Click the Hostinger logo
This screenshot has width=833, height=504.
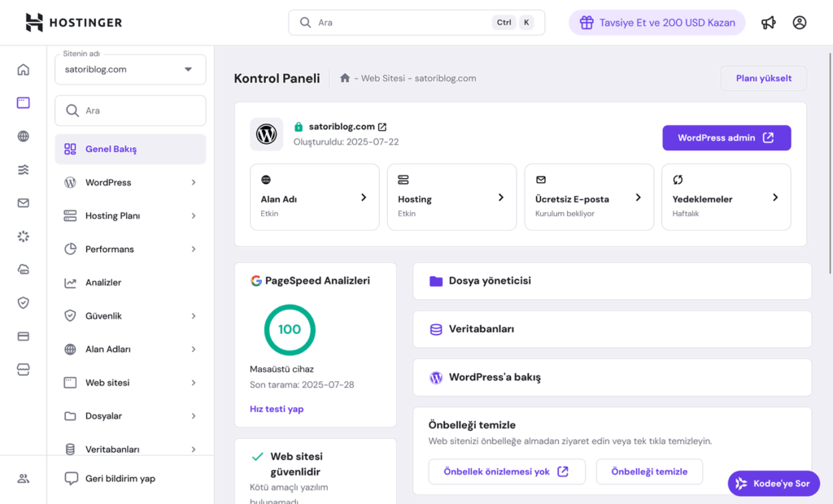(x=74, y=22)
